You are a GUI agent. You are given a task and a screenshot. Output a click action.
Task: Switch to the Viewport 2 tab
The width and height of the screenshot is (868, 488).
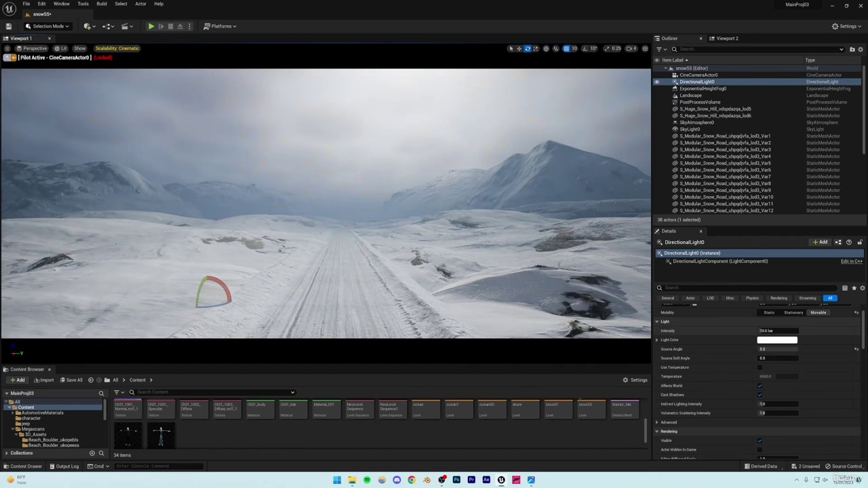[x=727, y=39]
